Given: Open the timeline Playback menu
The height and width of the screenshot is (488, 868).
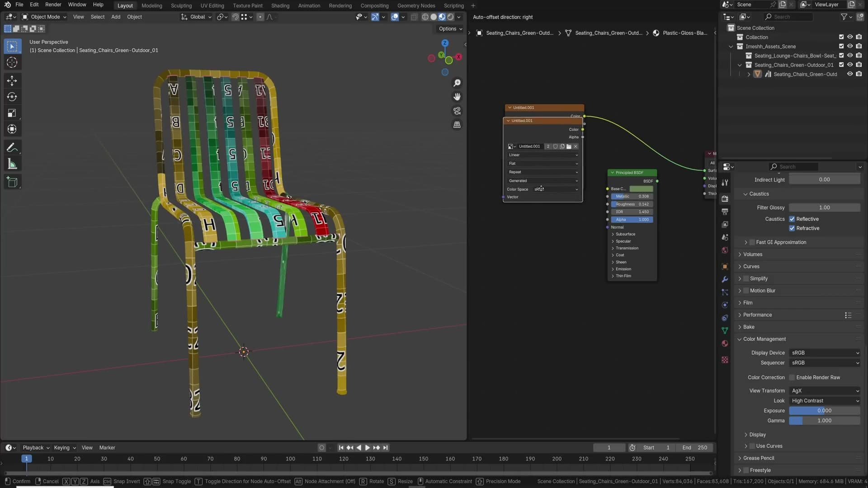Looking at the screenshot, I should pyautogui.click(x=36, y=448).
